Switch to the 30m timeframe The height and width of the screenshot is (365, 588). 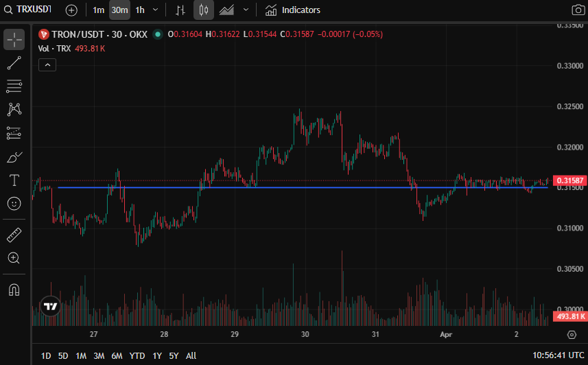click(x=119, y=10)
